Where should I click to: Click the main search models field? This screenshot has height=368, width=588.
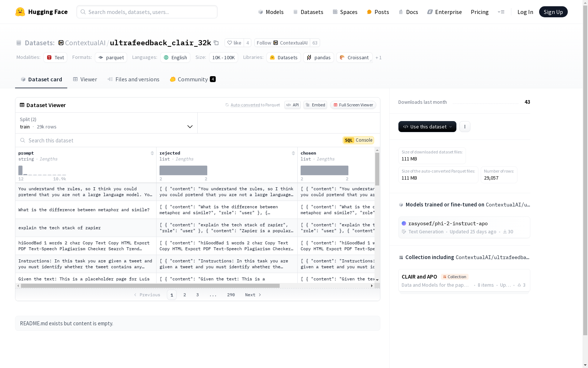tap(147, 12)
